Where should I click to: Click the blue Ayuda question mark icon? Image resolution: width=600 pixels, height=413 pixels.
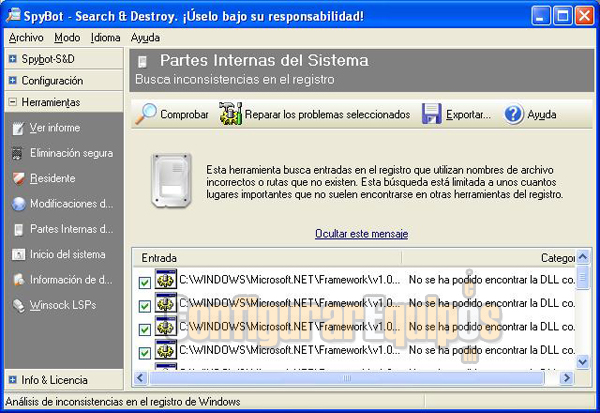[513, 114]
